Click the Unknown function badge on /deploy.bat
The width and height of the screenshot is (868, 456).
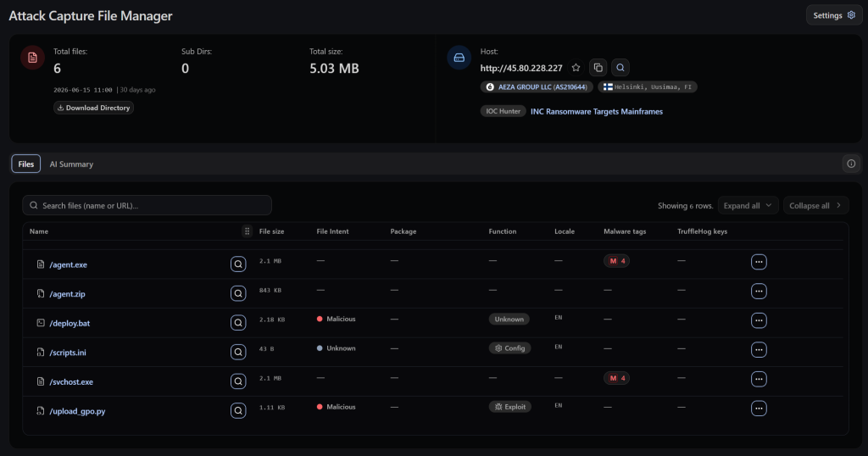[x=509, y=320]
